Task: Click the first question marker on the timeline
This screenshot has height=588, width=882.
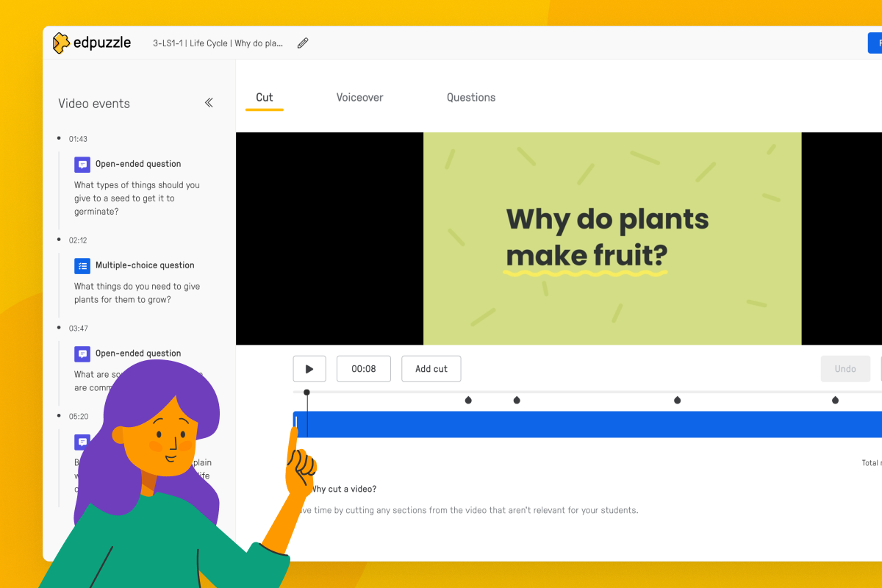Action: tap(468, 399)
